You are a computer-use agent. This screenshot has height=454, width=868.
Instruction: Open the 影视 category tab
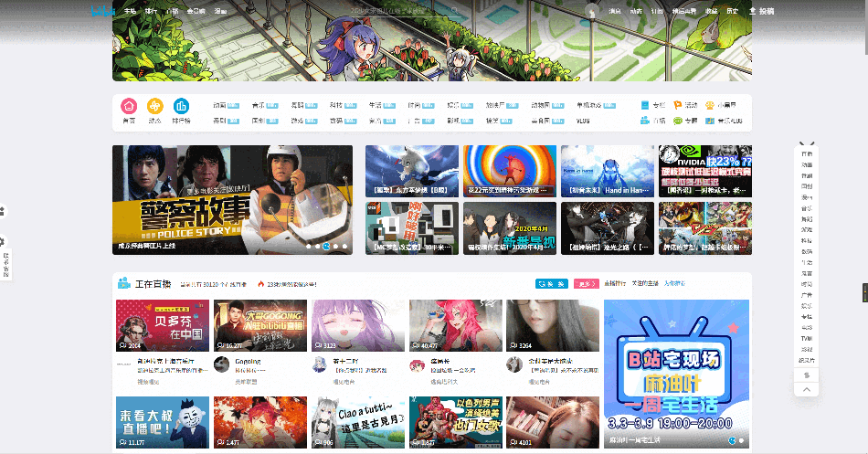point(453,121)
